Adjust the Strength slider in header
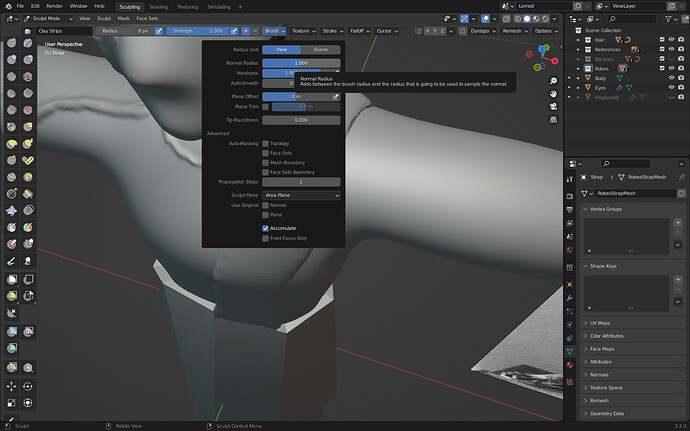The image size is (690, 431). click(197, 31)
